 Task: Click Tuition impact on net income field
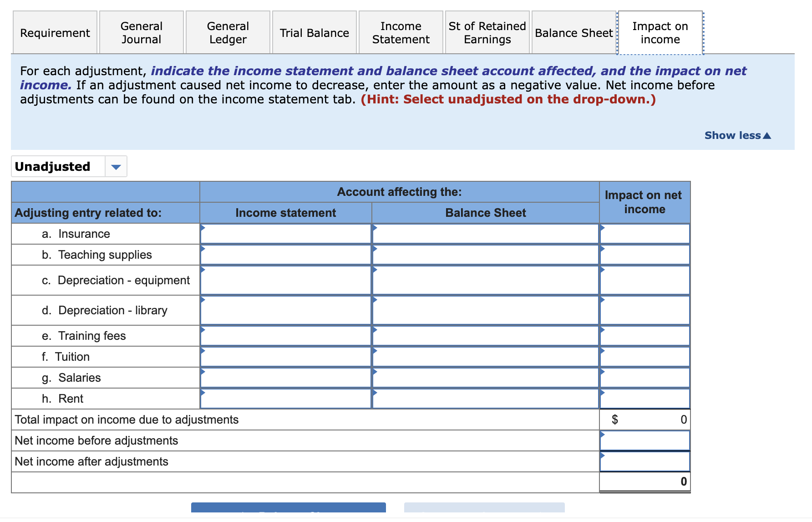(645, 357)
